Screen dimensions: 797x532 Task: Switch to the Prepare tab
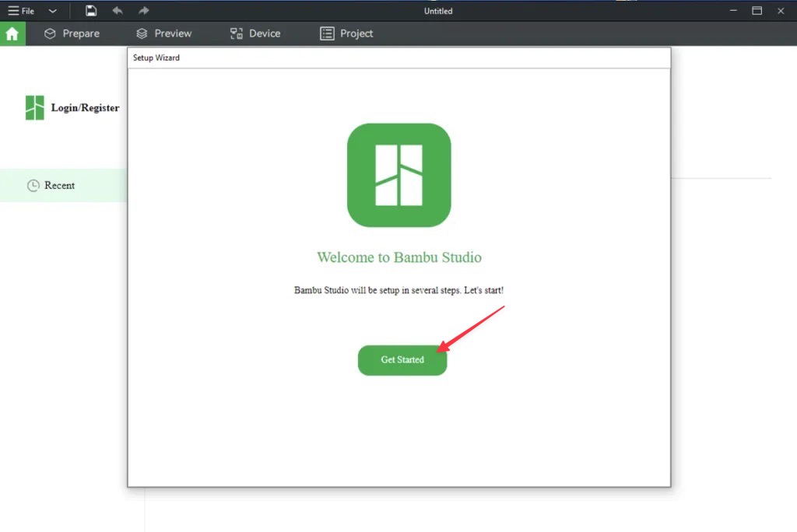pos(72,33)
